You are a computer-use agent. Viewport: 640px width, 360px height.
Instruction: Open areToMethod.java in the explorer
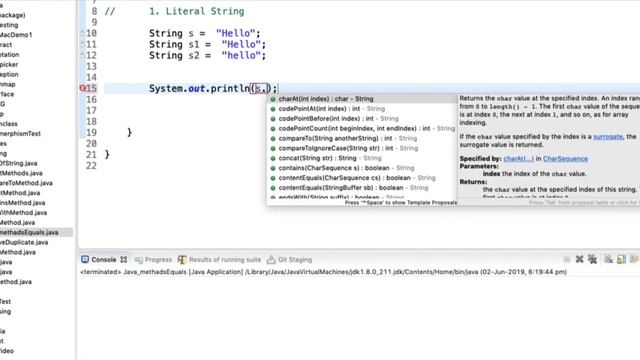(x=26, y=183)
